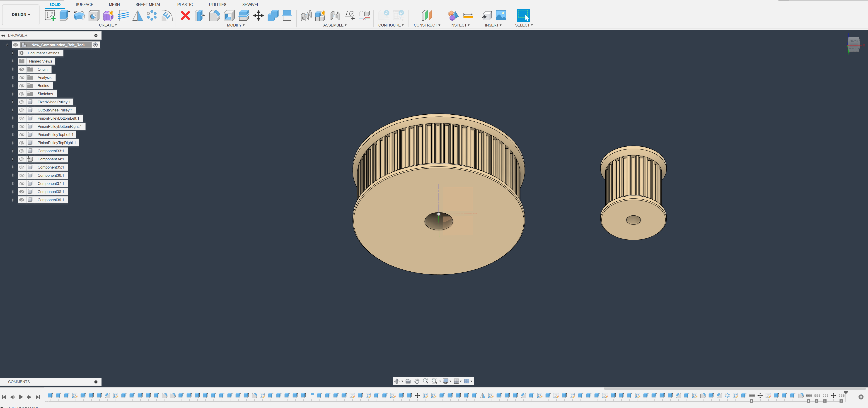The image size is (868, 408).
Task: Open the MODIFY dropdown menu
Action: [x=236, y=25]
